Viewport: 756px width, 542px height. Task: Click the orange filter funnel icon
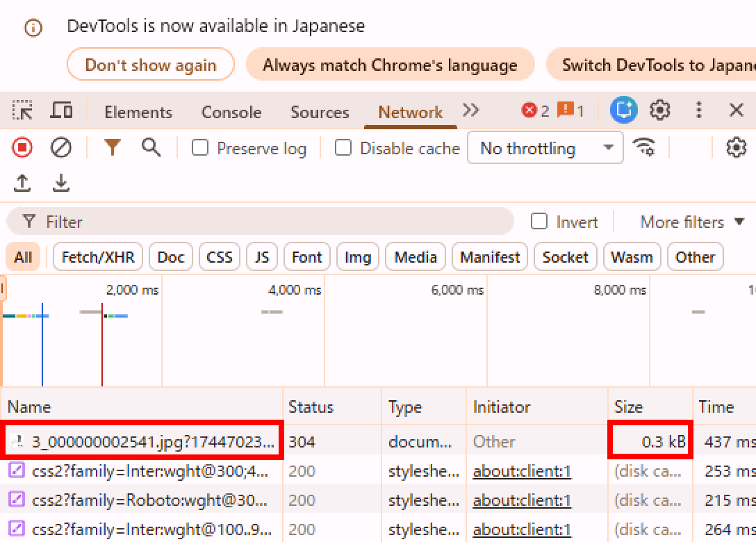112,147
